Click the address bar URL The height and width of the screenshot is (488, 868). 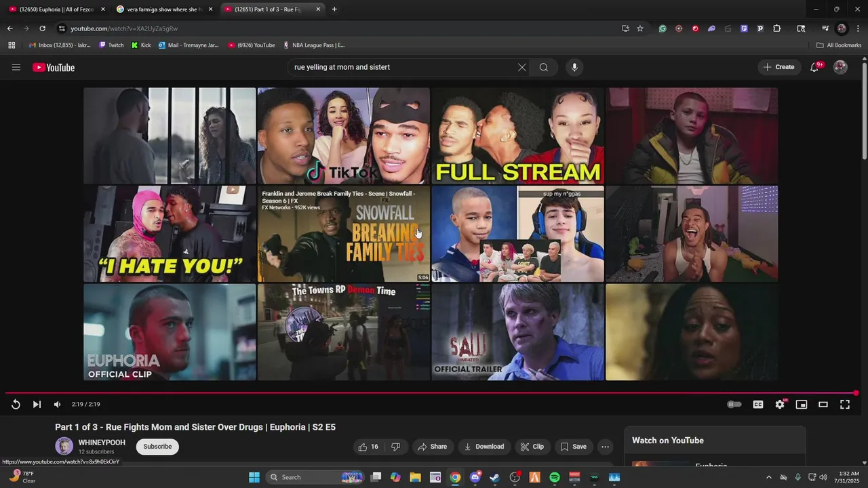(124, 28)
